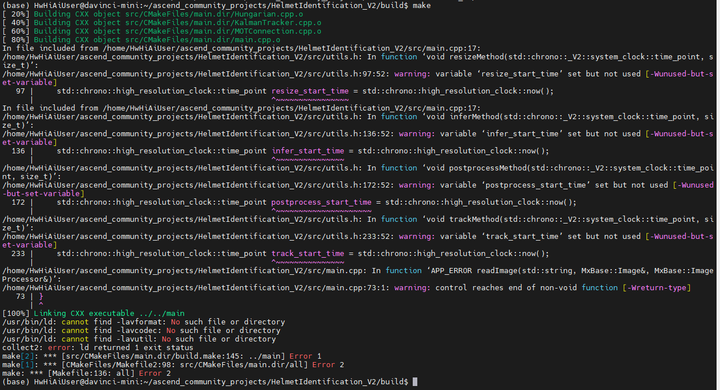Click the 'make' command on the first line
The width and height of the screenshot is (720, 390).
pos(422,6)
